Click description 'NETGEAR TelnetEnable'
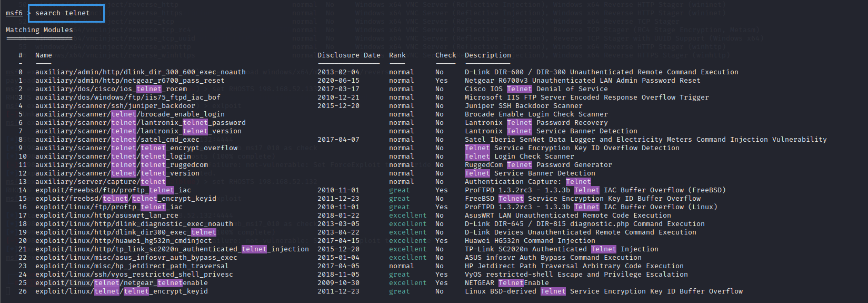Screen dimensions: 868x303 tap(507, 283)
